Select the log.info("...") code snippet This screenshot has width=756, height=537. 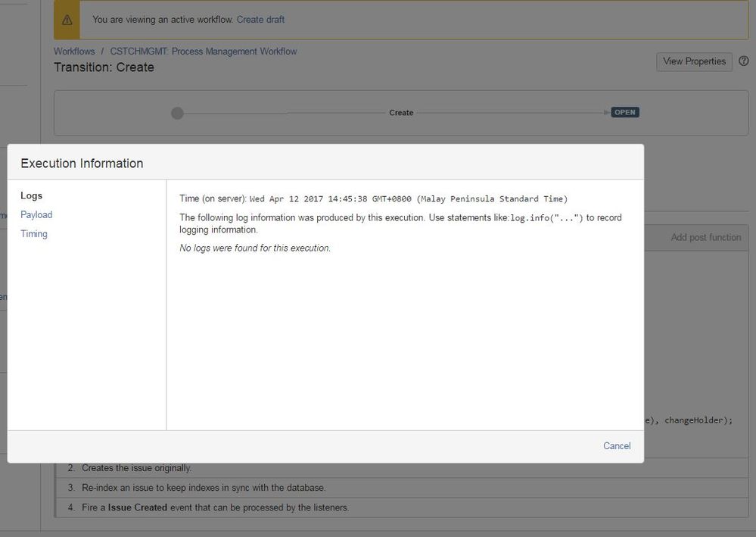point(546,218)
